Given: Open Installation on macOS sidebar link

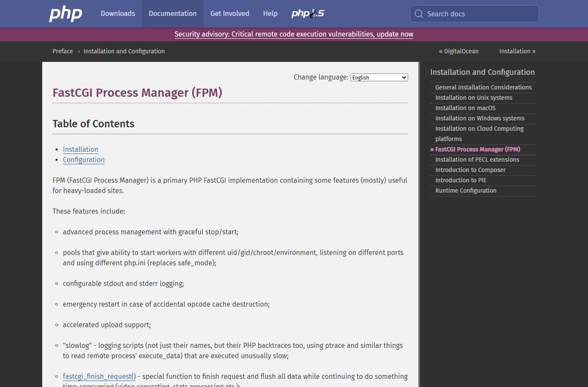Looking at the screenshot, I should (465, 108).
